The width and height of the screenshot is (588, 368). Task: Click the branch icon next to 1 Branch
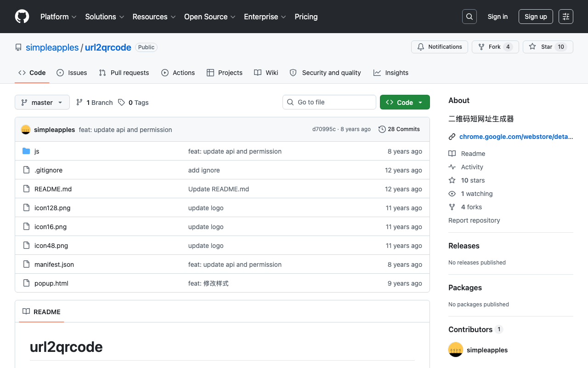tap(79, 102)
